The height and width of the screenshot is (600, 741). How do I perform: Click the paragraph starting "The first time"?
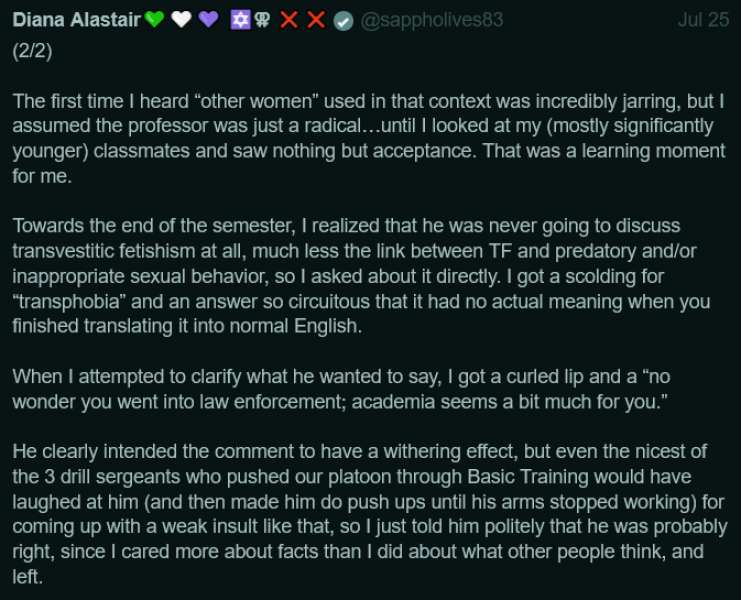point(368,138)
